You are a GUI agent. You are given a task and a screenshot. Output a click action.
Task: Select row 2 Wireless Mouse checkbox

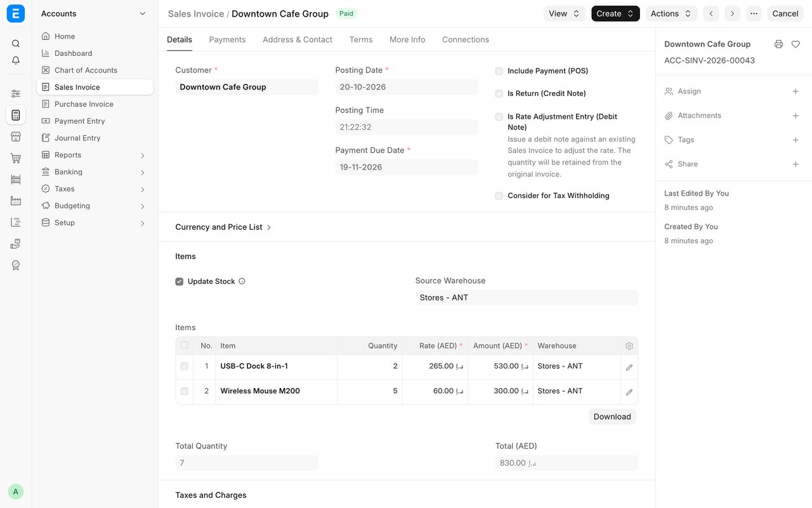pos(185,391)
